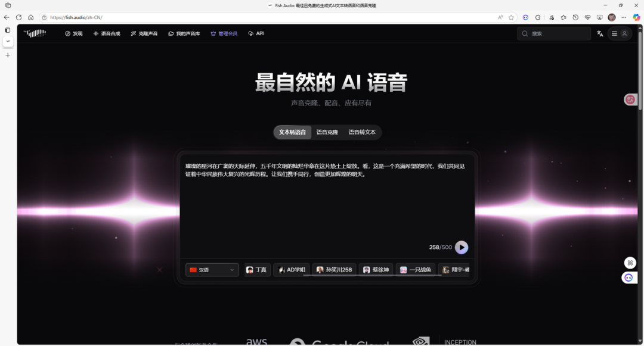This screenshot has height=346, width=644.
Task: Click the screenshot capture toolbar icon
Action: (600, 17)
